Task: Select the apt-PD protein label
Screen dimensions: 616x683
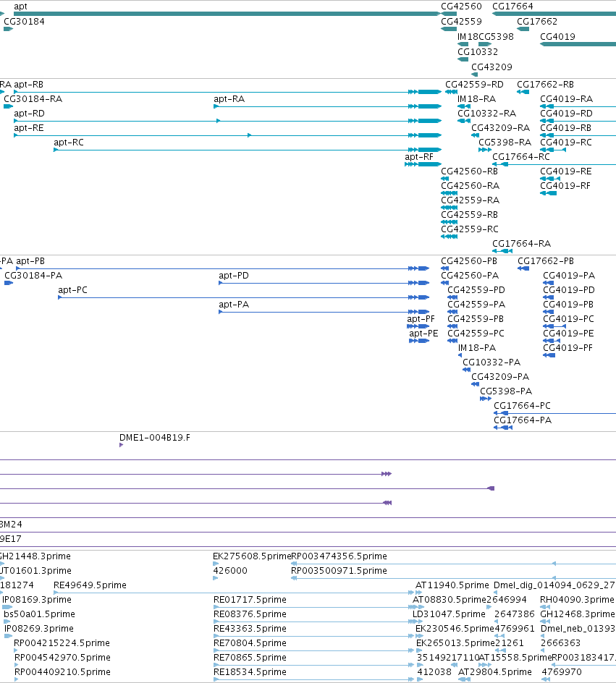Action: pyautogui.click(x=234, y=275)
